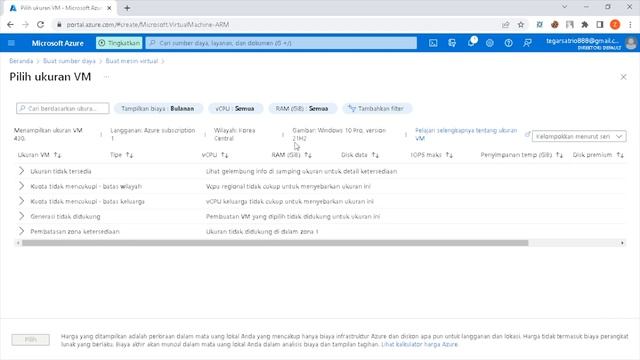The image size is (640, 360).
Task: Go to Beranda breadcrumb
Action: click(21, 61)
